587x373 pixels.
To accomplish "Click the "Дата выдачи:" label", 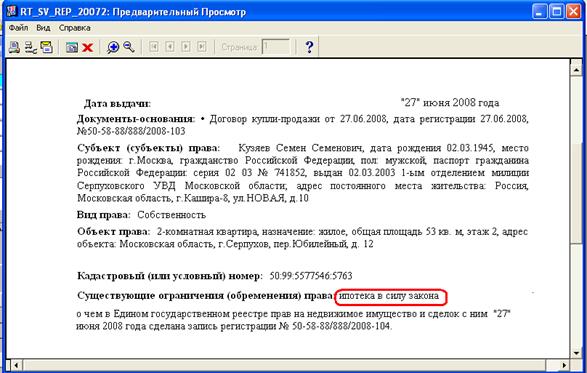I will coord(117,104).
